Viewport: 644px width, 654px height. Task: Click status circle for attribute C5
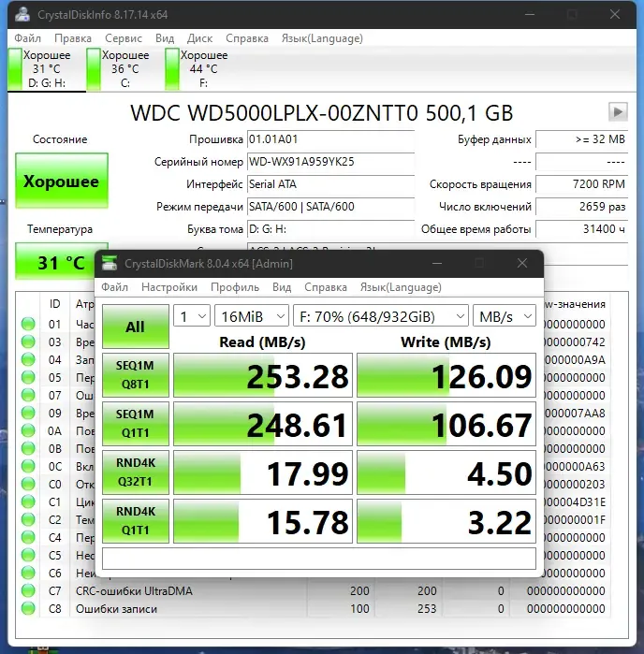28,555
